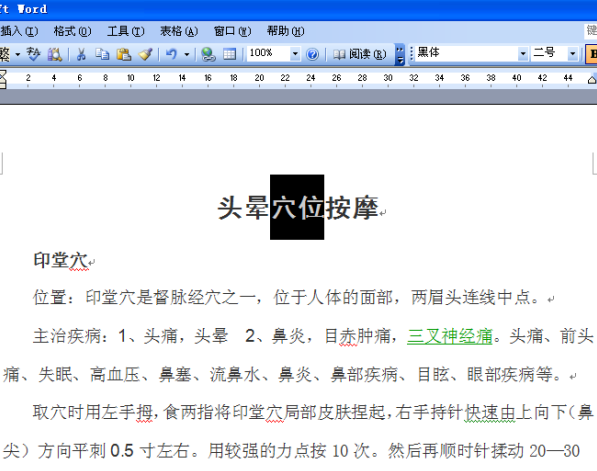Image resolution: width=597 pixels, height=471 pixels.
Task: Open the 格式(O) menu
Action: [72, 31]
